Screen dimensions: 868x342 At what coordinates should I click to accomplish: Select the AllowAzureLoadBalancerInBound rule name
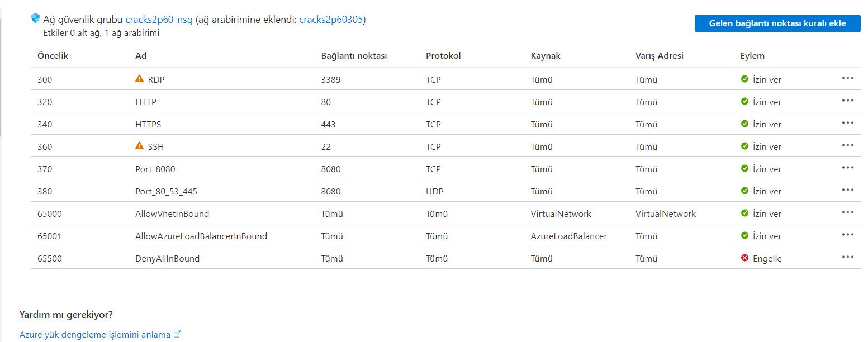click(x=201, y=236)
